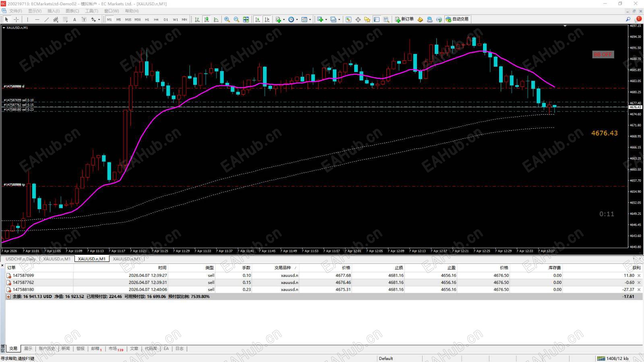
Task: Expand the profiles dropdown arrow
Action: [x=339, y=19]
